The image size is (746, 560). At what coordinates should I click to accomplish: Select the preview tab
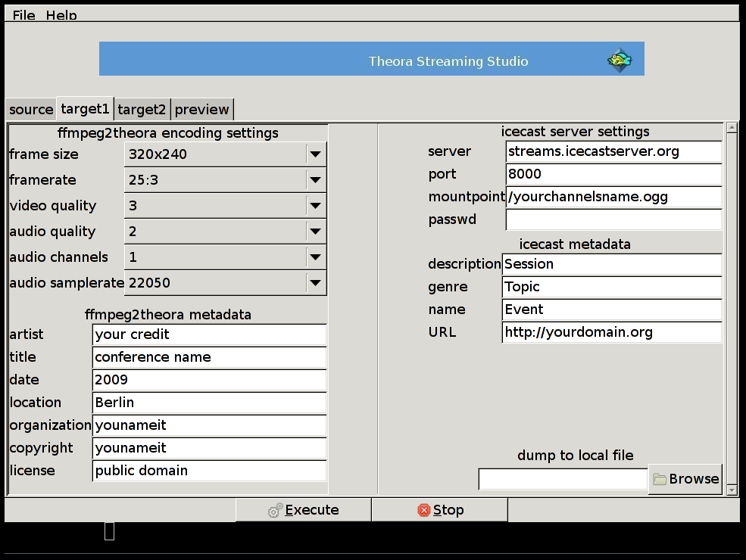coord(201,110)
